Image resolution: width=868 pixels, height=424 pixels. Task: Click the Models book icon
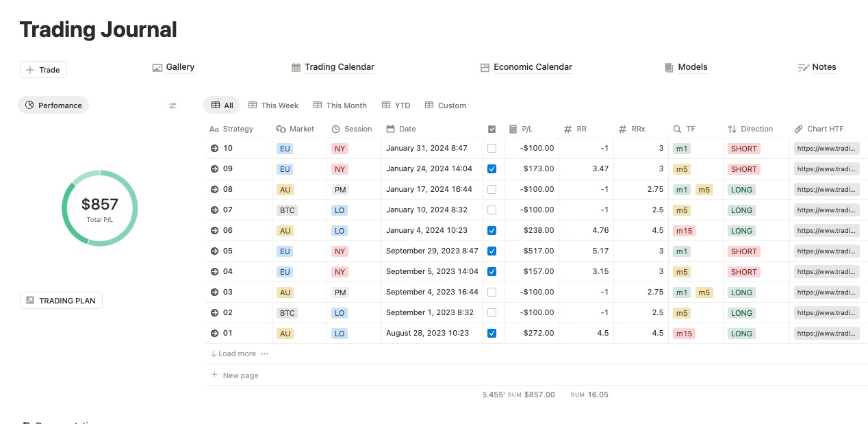click(667, 66)
